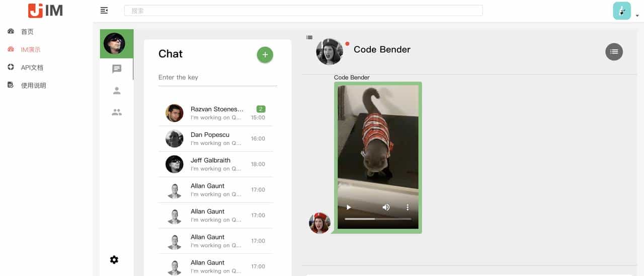Click the dashboard icon beside 首页

[11, 31]
